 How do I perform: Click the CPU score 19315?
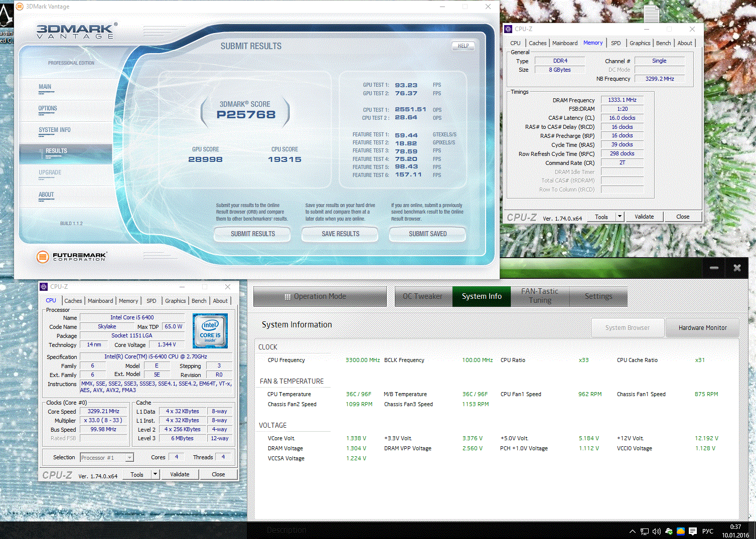pos(284,159)
